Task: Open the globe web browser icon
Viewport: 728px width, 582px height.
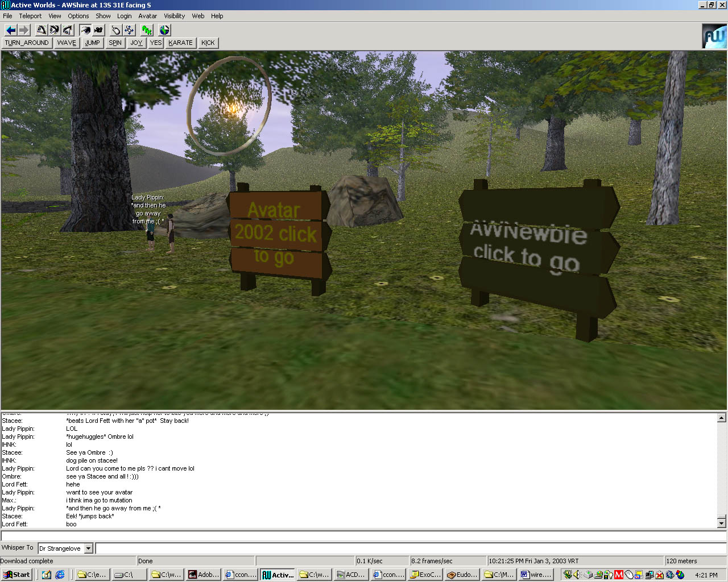Action: pyautogui.click(x=164, y=30)
